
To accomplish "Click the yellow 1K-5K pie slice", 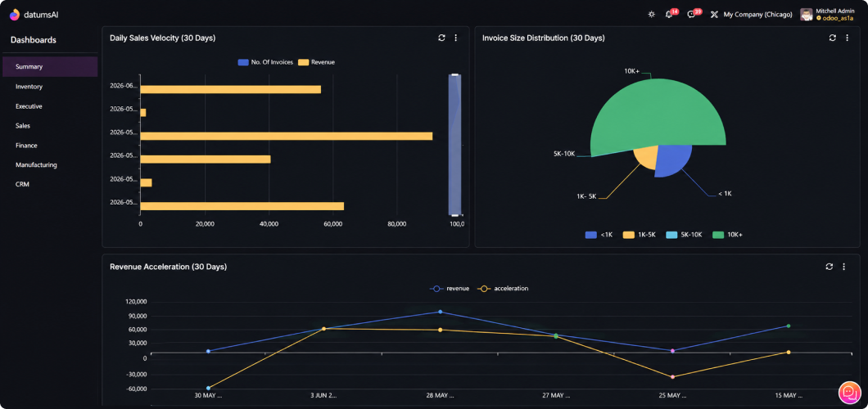I will tap(647, 158).
